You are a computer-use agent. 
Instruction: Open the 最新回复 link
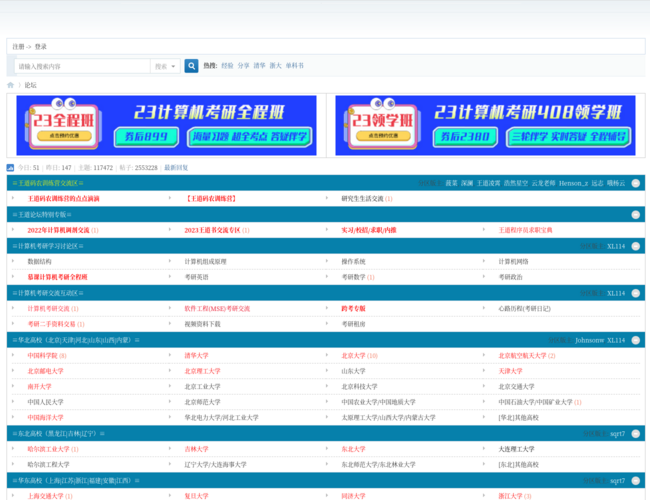click(x=176, y=168)
